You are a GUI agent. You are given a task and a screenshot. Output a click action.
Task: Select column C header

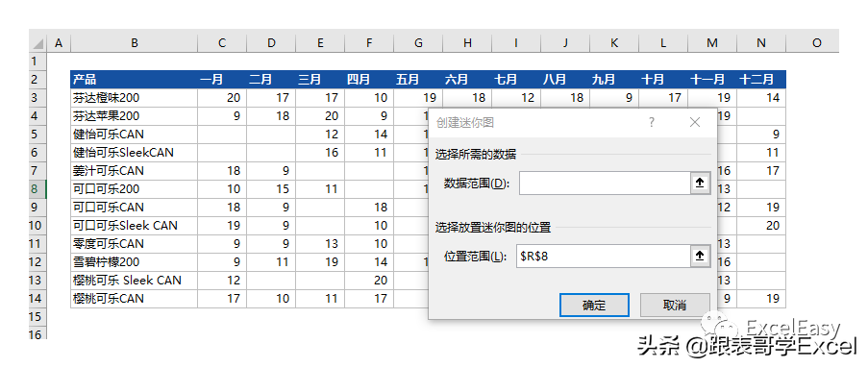[222, 43]
